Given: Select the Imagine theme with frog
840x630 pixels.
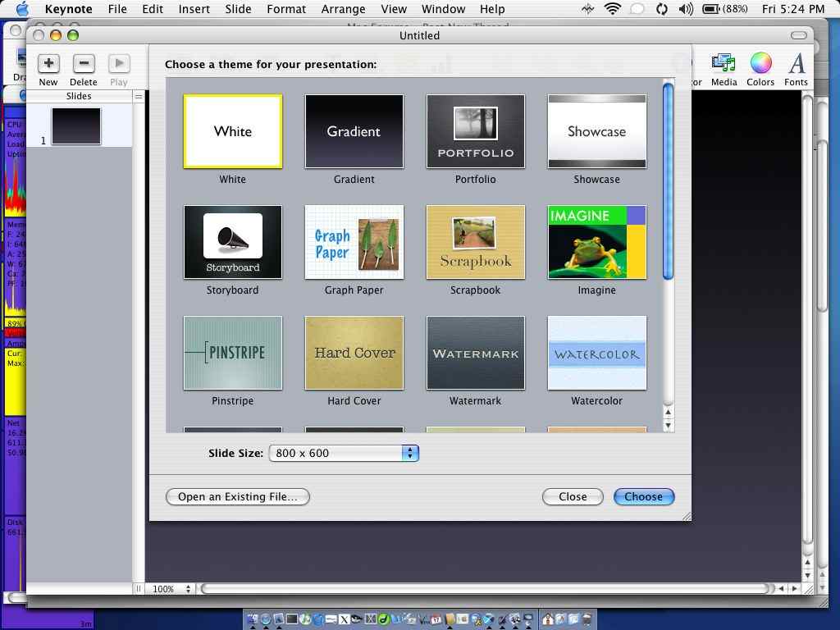Looking at the screenshot, I should [597, 242].
